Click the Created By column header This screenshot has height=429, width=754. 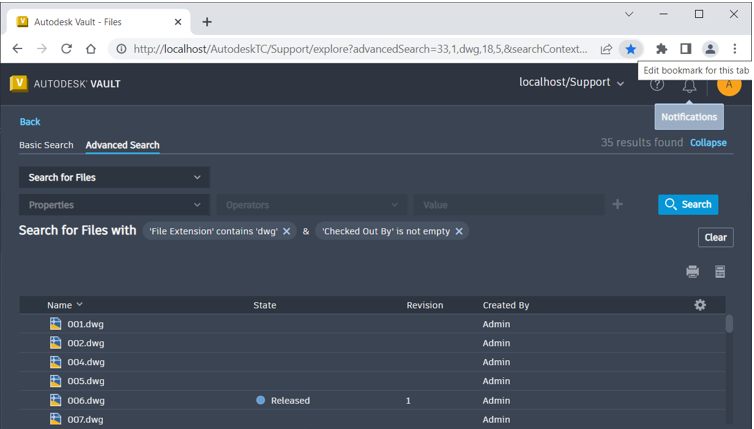(506, 305)
